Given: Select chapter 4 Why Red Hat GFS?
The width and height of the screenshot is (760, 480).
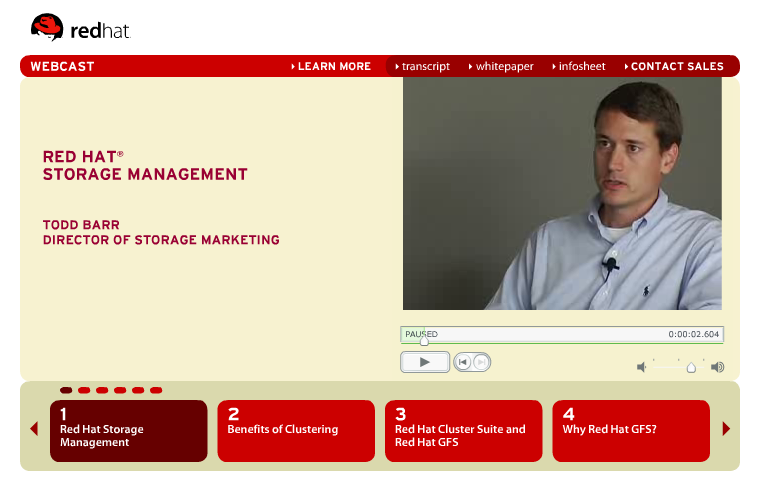Looking at the screenshot, I should point(631,431).
